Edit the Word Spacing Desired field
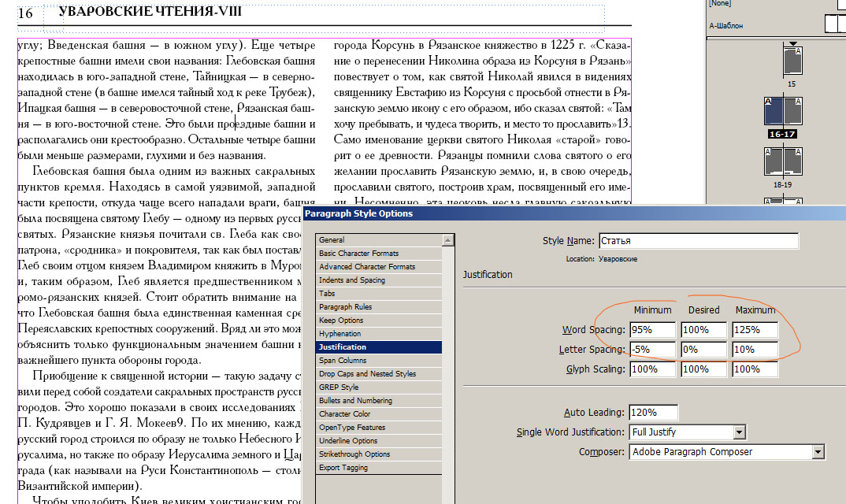The image size is (846, 504). click(703, 330)
